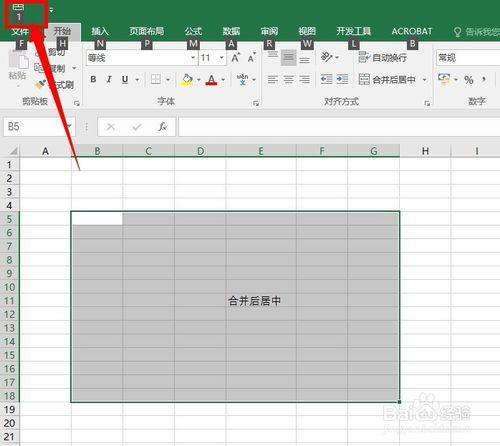This screenshot has width=500, height=446.
Task: Click the increase indent icon
Action: [x=342, y=79]
